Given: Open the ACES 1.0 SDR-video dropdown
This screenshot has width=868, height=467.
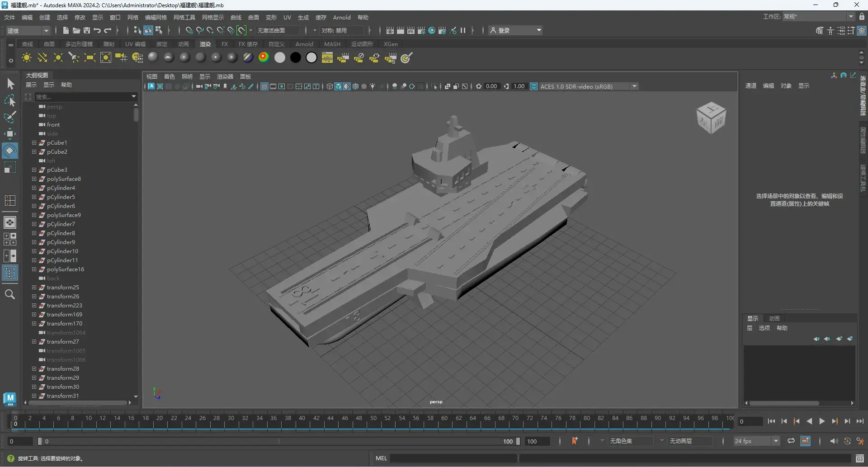Looking at the screenshot, I should (588, 86).
